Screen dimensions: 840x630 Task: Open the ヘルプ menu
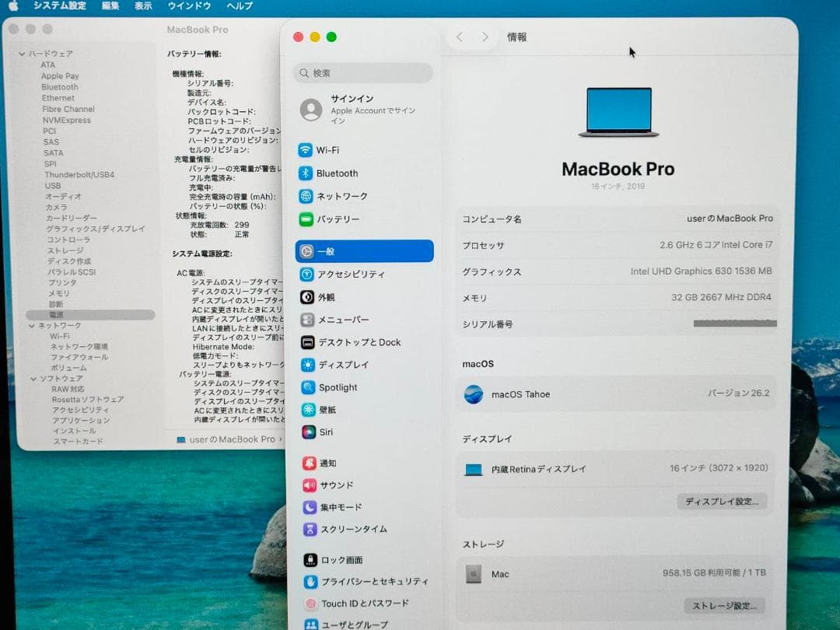[240, 6]
